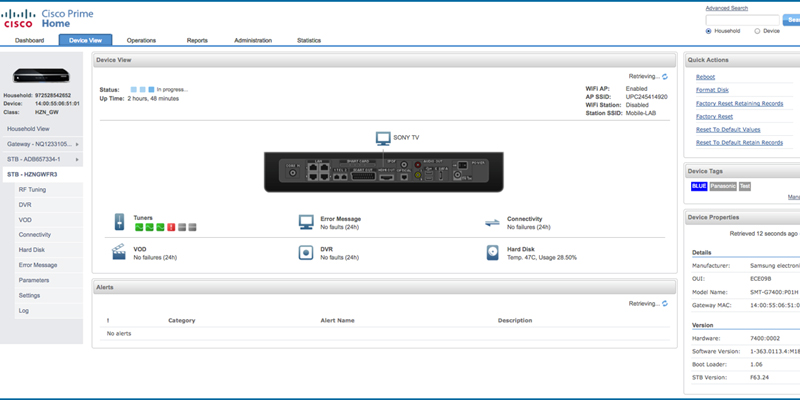Screen dimensions: 800x400
Task: Expand the STB - ADB657334-1 tree item
Action: [77, 159]
